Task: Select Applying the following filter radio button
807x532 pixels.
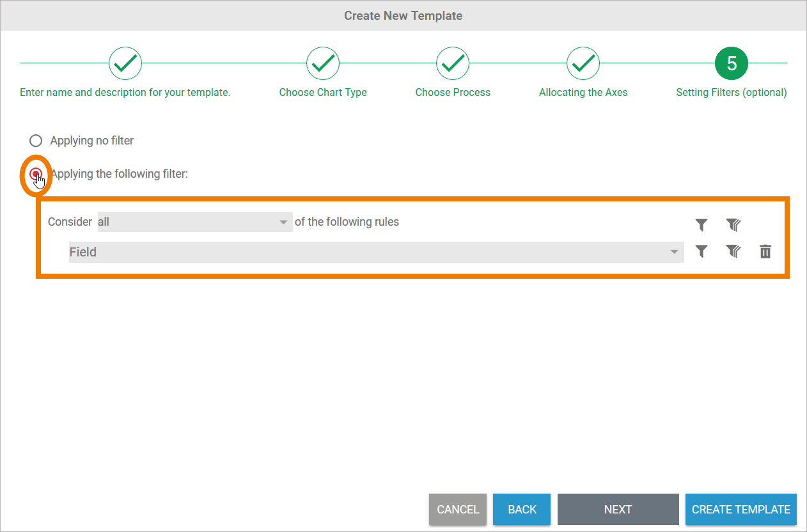Action: pos(36,174)
